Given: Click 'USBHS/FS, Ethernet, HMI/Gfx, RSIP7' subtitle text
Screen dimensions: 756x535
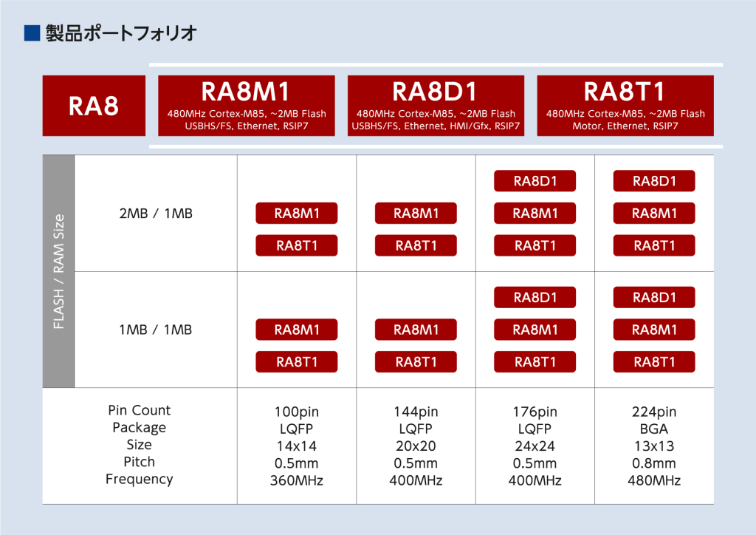Looking at the screenshot, I should coord(436,126).
